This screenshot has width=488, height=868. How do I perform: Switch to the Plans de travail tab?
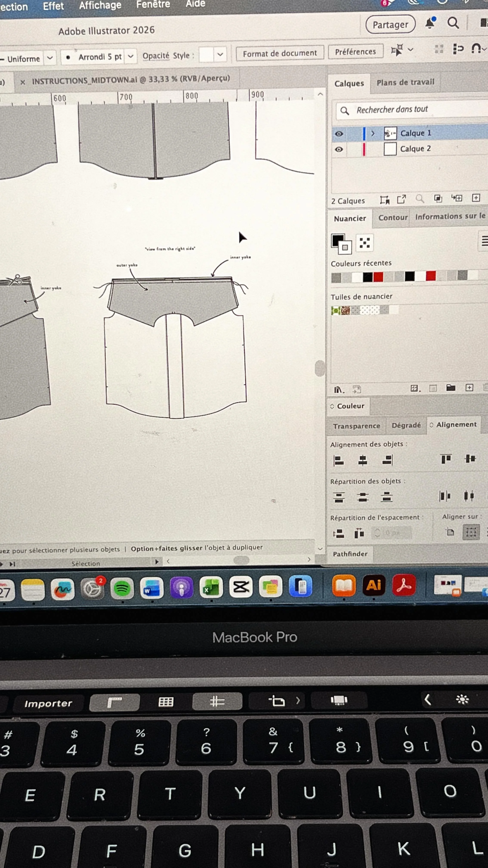[405, 82]
